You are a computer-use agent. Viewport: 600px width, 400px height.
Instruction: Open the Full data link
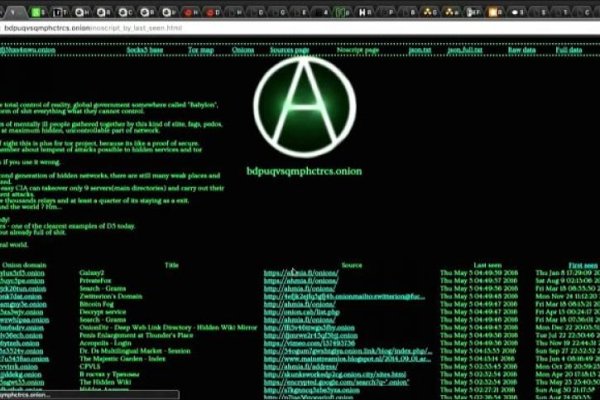pyautogui.click(x=569, y=50)
